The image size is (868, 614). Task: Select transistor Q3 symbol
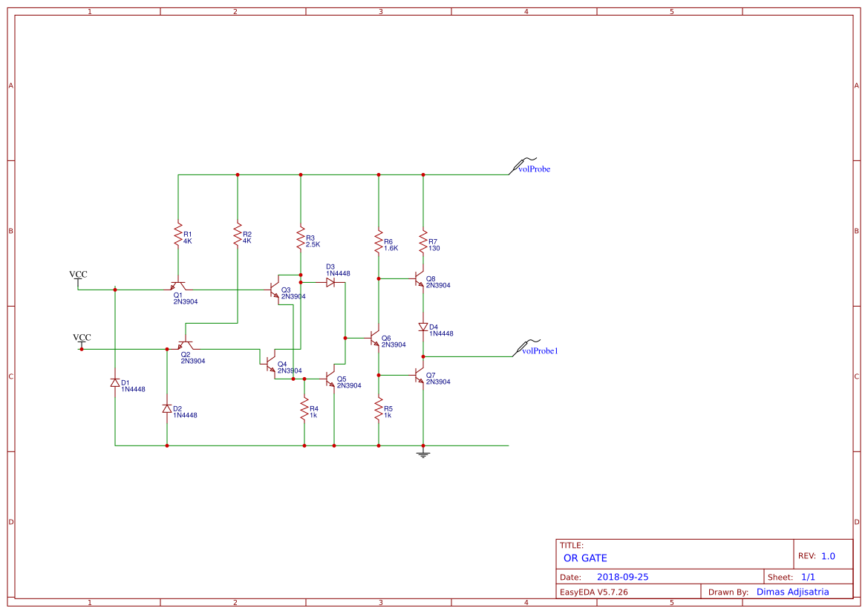click(275, 290)
